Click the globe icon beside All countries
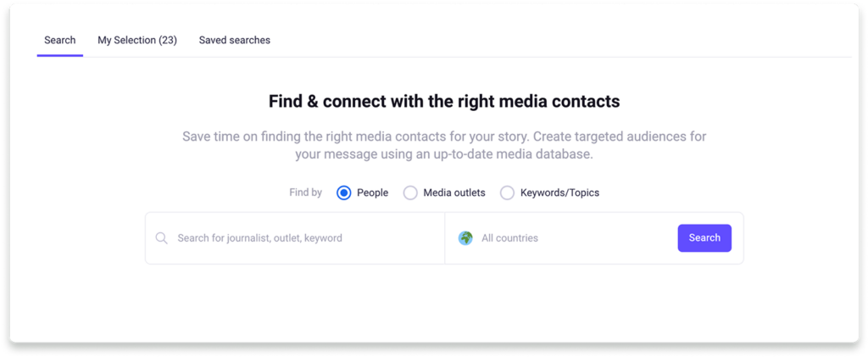The height and width of the screenshot is (357, 868). click(465, 238)
